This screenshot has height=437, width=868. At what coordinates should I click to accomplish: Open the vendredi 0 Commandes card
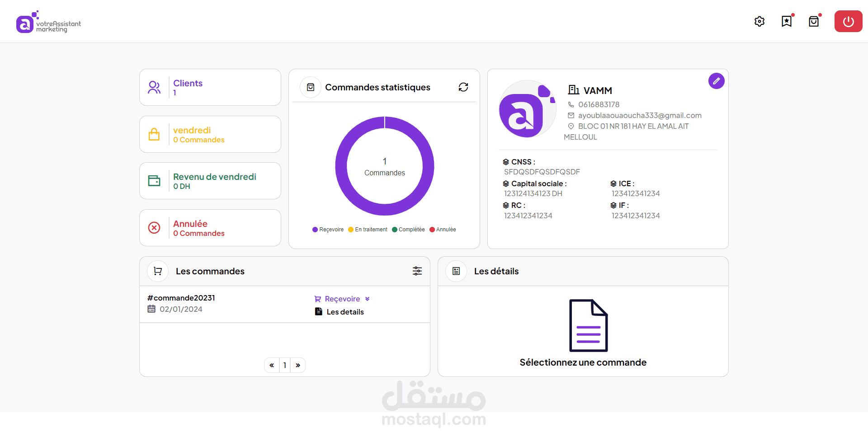click(x=210, y=134)
